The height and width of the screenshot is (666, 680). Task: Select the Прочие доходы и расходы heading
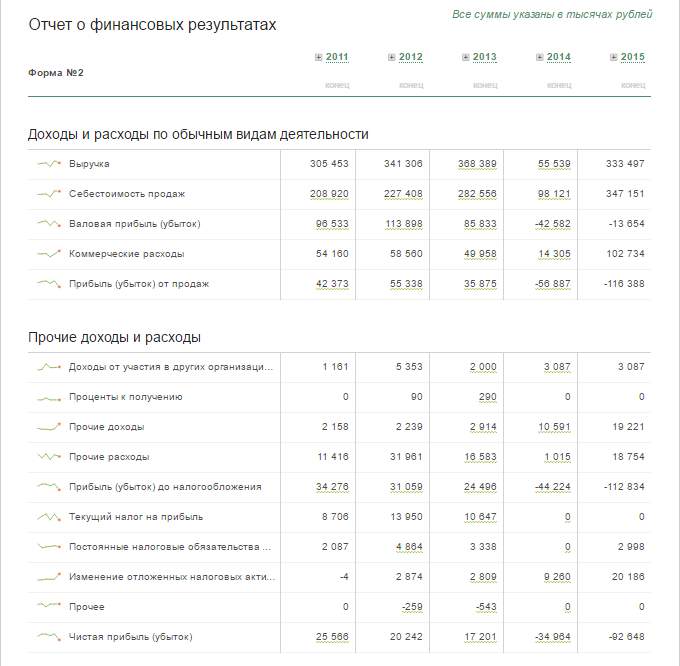(x=114, y=337)
